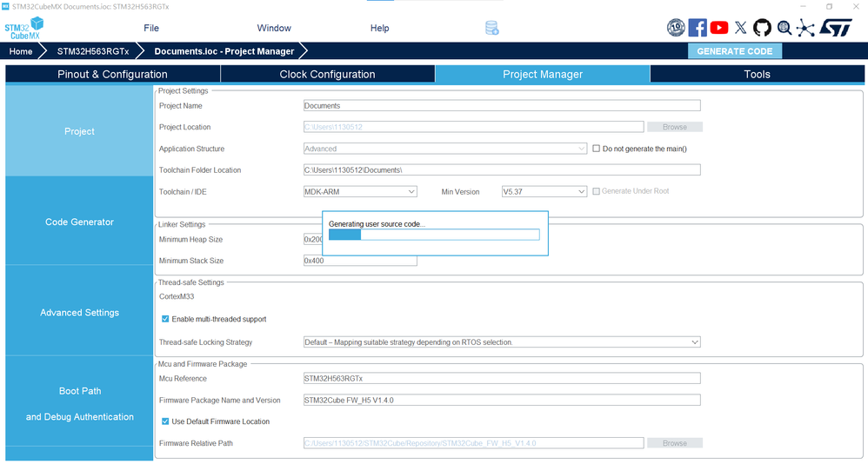Click the Mcu Reference field
The width and height of the screenshot is (868, 464).
tap(502, 379)
